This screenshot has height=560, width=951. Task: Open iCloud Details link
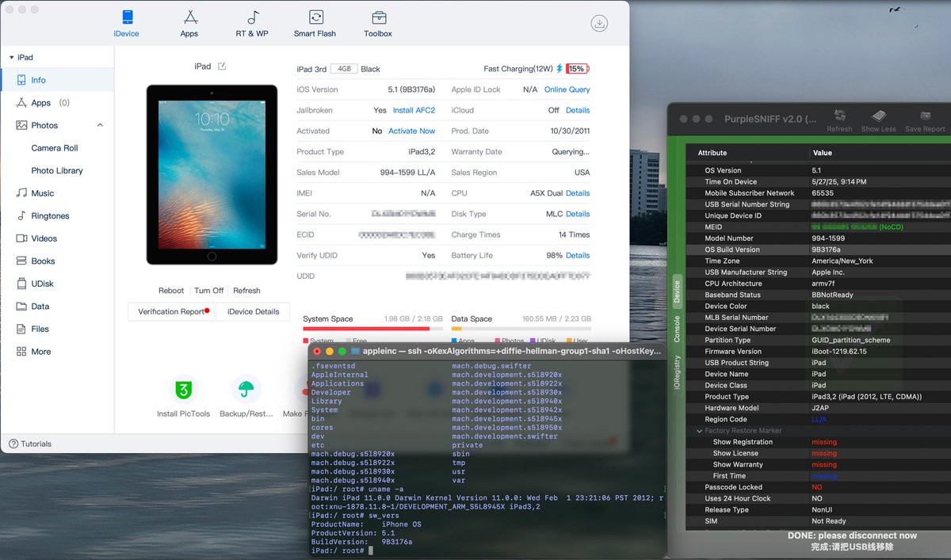pos(578,110)
